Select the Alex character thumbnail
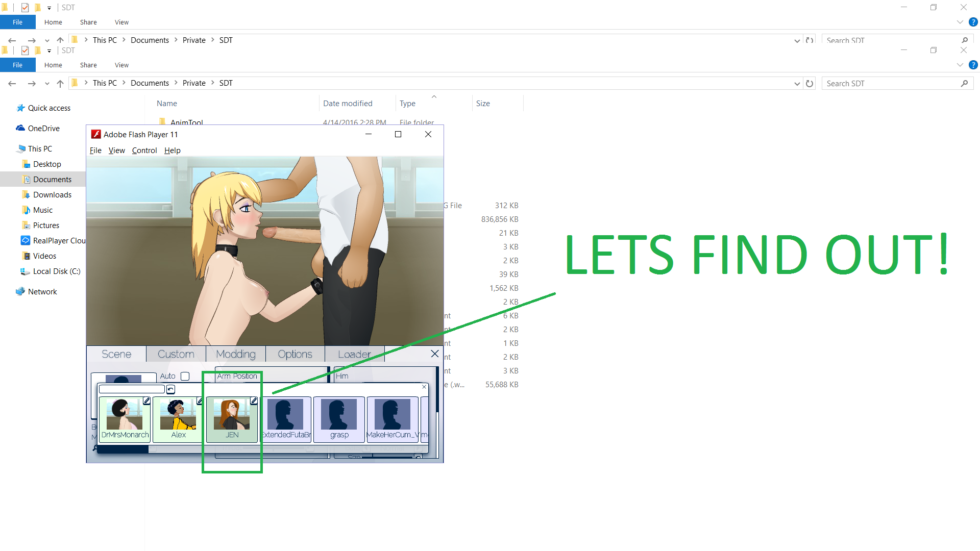The width and height of the screenshot is (980, 551). coord(178,419)
